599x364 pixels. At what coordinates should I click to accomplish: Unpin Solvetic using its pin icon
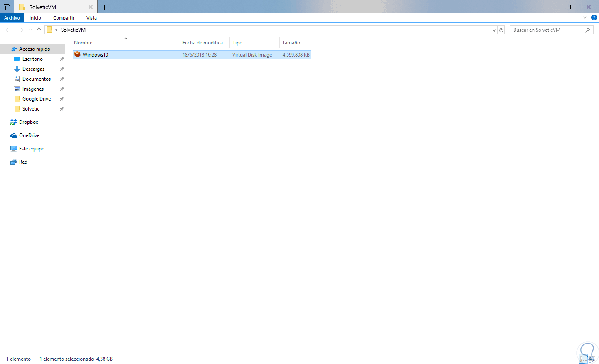(62, 109)
